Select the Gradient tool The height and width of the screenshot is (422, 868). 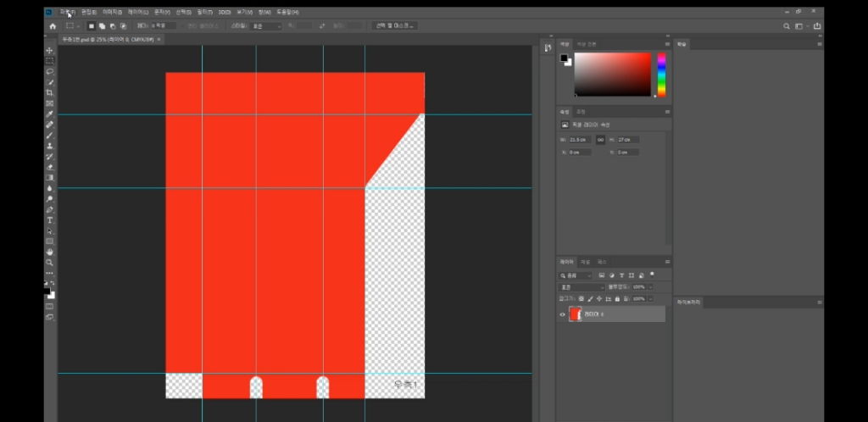click(49, 178)
